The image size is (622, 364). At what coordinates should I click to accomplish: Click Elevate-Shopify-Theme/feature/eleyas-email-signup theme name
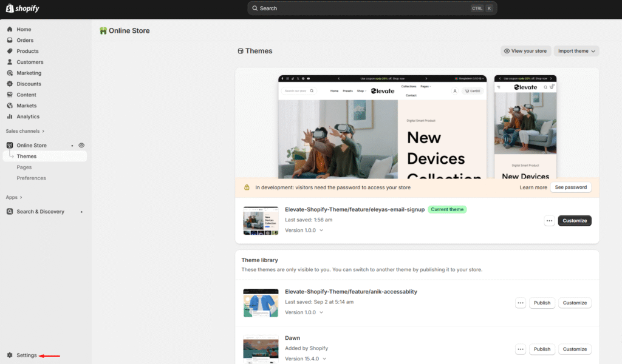pyautogui.click(x=355, y=209)
